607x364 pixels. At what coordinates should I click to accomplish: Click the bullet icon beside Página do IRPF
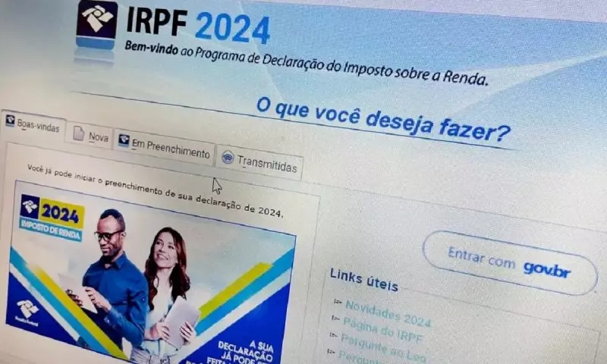(x=335, y=318)
